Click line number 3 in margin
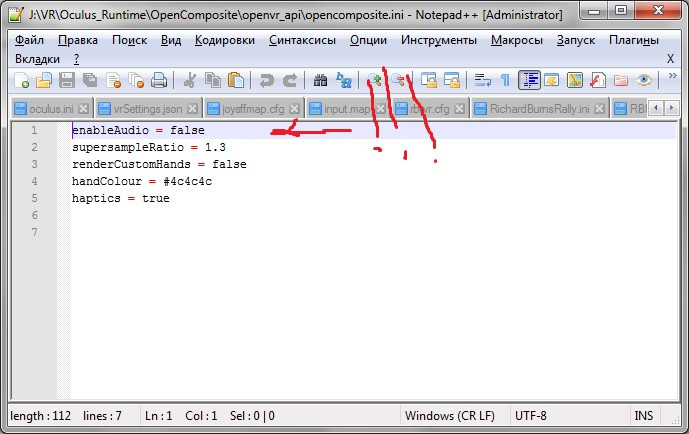The width and height of the screenshot is (689, 434). 34,164
